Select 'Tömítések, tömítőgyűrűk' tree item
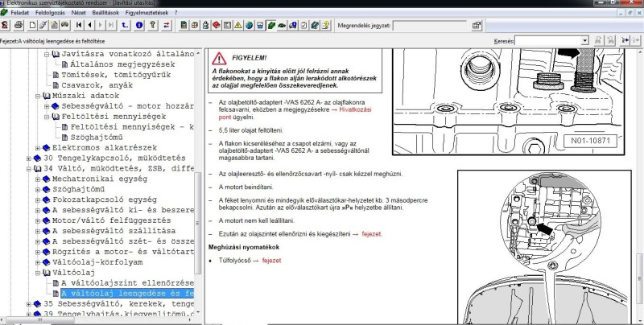Image resolution: width=644 pixels, height=325 pixels. click(x=115, y=75)
